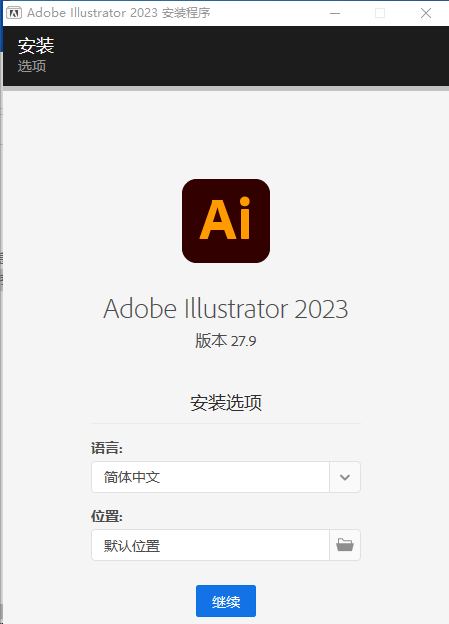This screenshot has width=449, height=624.
Task: Click the Adobe installer title bar icon
Action: (14, 13)
